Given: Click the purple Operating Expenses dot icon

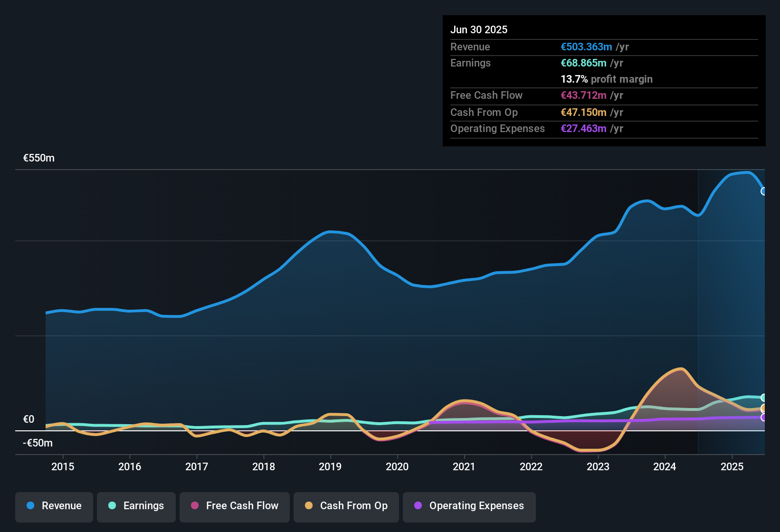Looking at the screenshot, I should (418, 506).
